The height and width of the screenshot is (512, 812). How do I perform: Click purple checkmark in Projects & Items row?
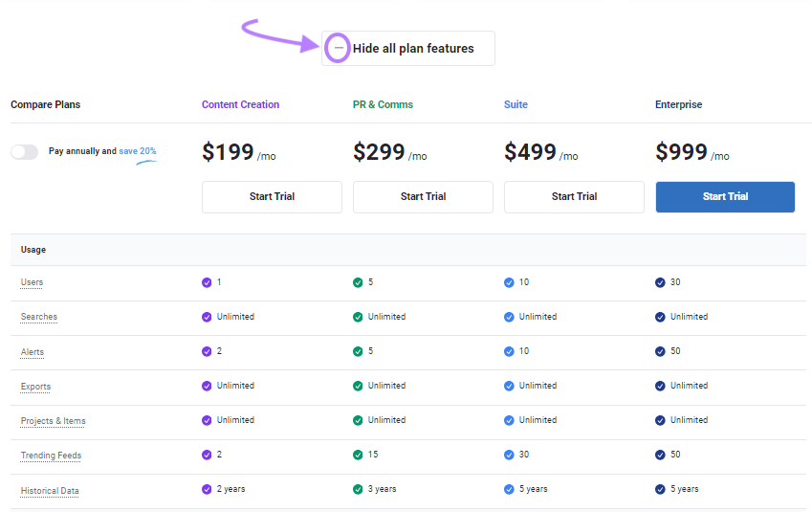click(x=207, y=420)
